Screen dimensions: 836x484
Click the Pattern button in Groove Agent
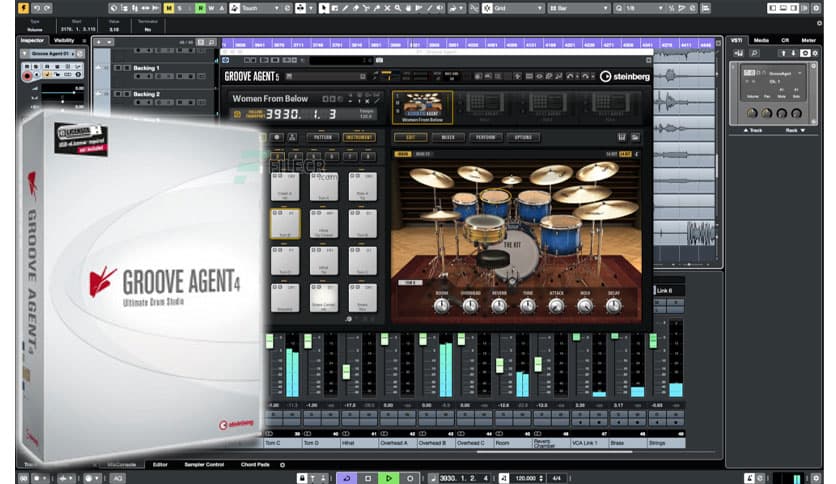(x=323, y=137)
